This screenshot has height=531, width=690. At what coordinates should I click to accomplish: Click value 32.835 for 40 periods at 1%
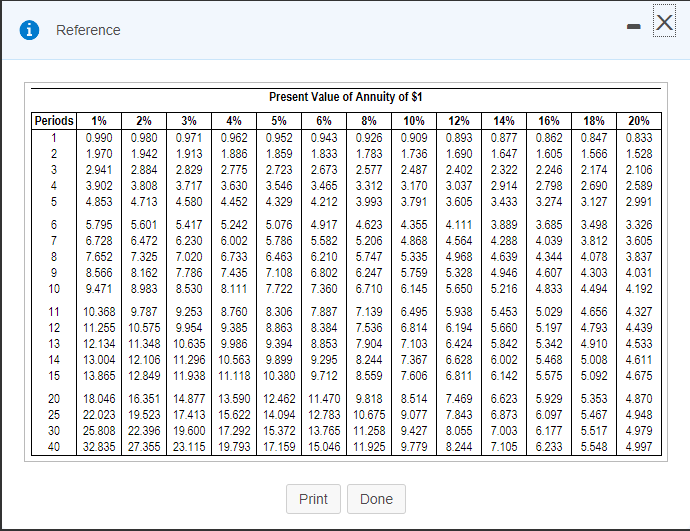99,447
